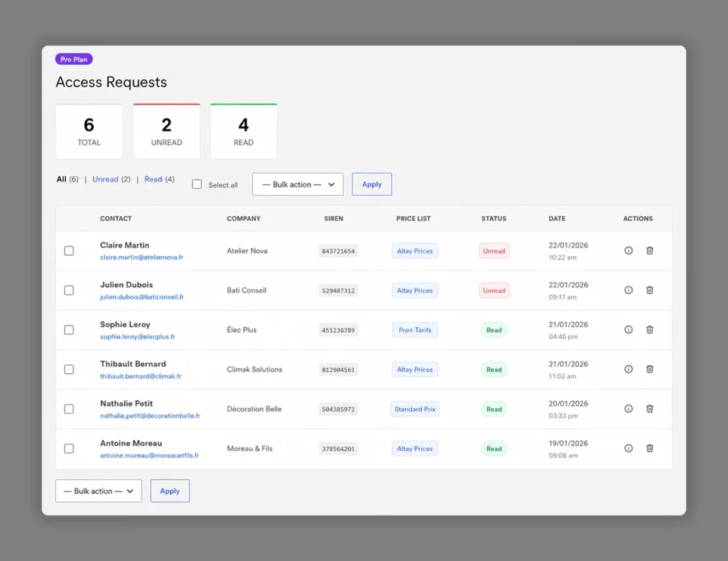Viewport: 728px width, 561px height.
Task: Filter by Unread (2) requests
Action: coord(112,179)
